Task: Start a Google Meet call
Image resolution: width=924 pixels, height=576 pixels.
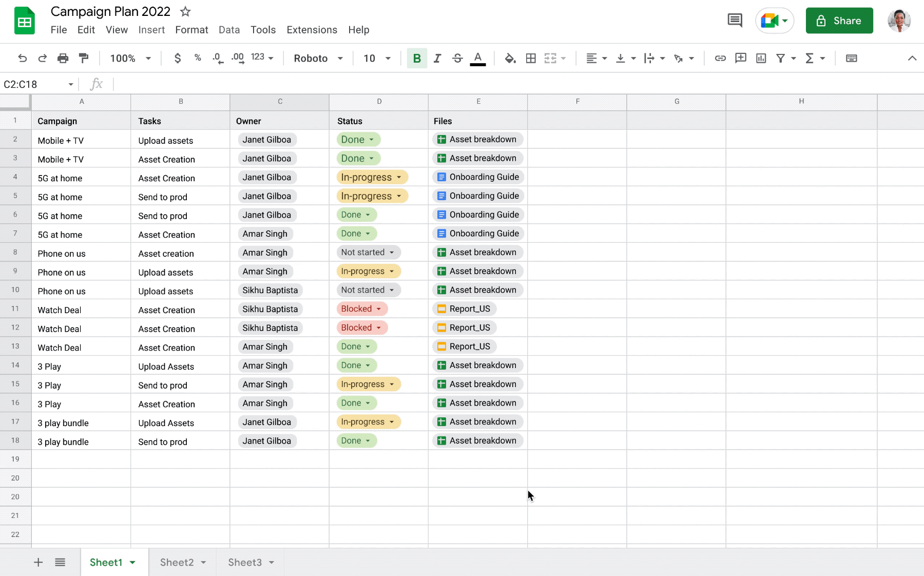Action: [775, 21]
